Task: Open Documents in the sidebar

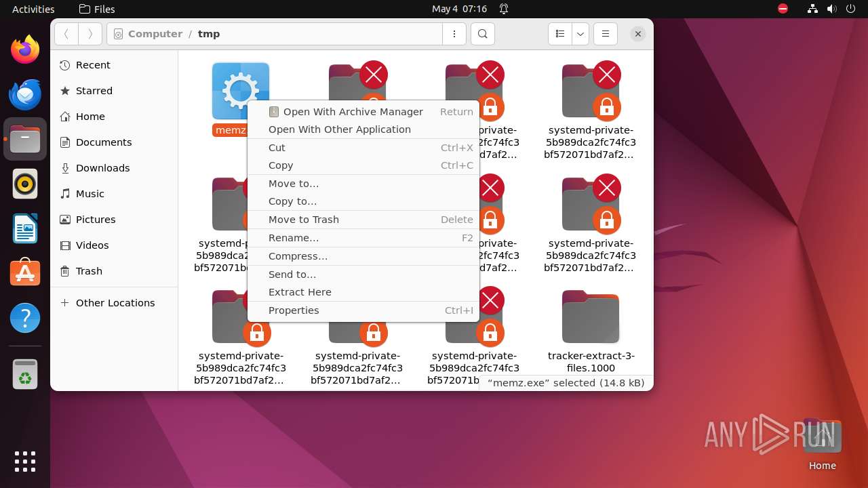Action: click(x=115, y=142)
